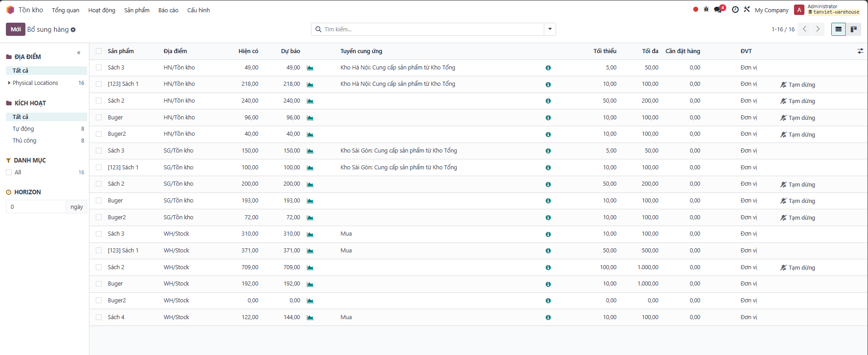This screenshot has width=868, height=355.
Task: Open the activities clock icon
Action: 735,10
